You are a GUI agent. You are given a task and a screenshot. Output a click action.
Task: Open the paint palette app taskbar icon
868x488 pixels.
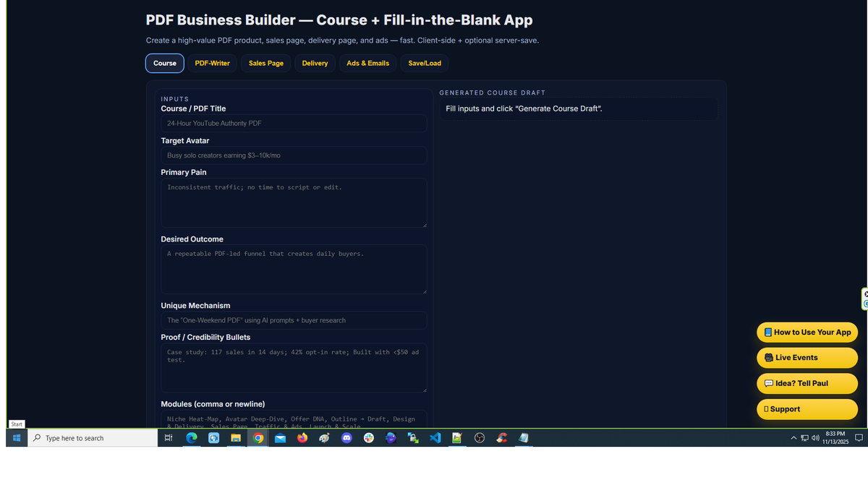[x=324, y=438]
